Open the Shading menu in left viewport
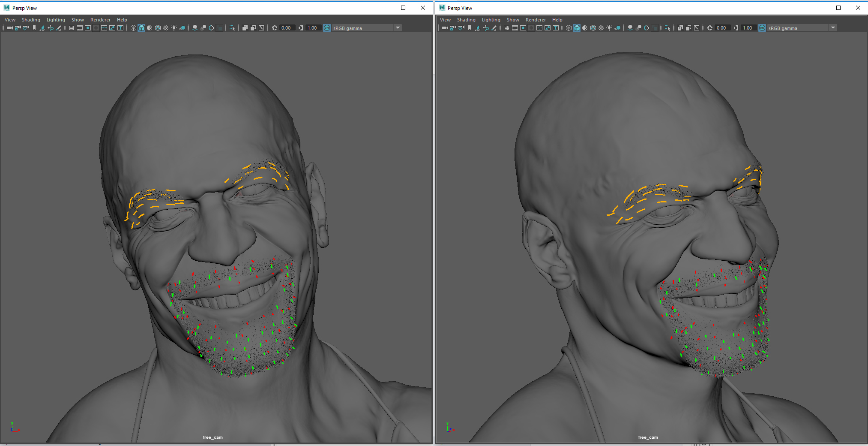This screenshot has width=868, height=446. pyautogui.click(x=31, y=20)
